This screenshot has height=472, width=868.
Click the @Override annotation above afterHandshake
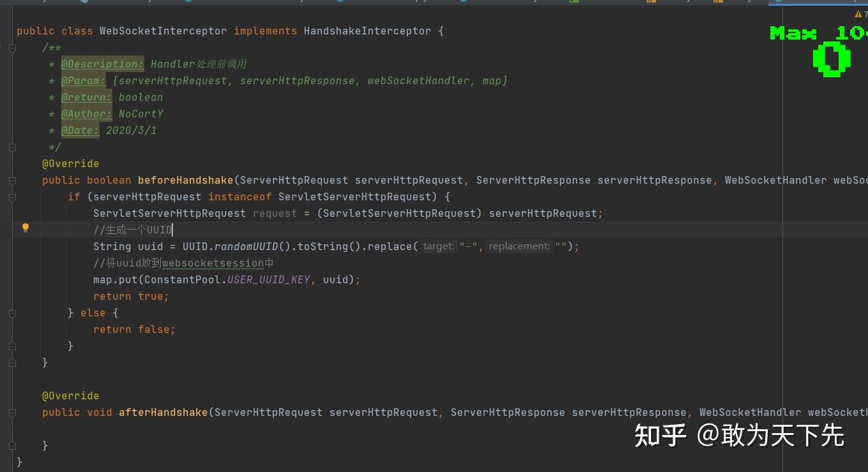[x=70, y=395]
